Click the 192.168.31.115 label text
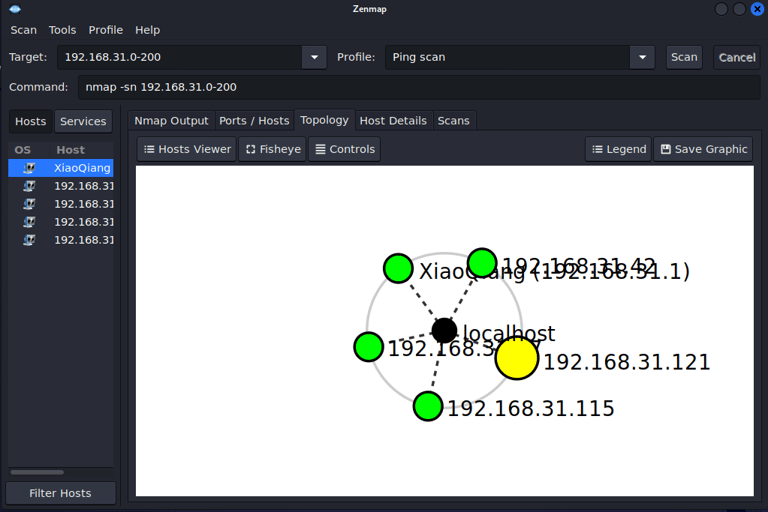 (531, 409)
